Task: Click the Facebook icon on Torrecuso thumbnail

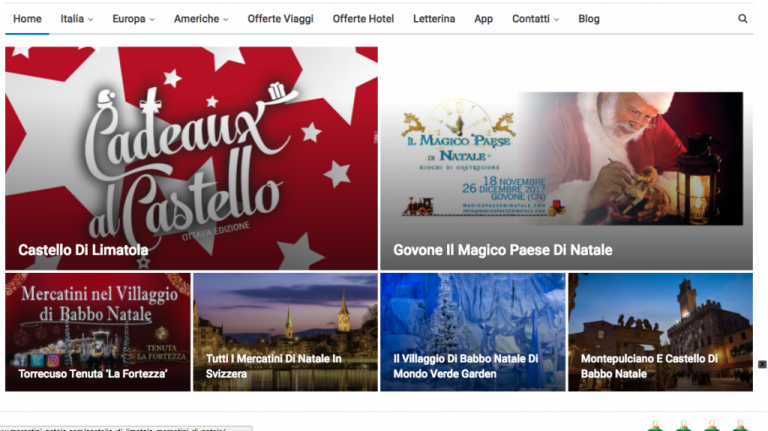Action: tap(21, 360)
